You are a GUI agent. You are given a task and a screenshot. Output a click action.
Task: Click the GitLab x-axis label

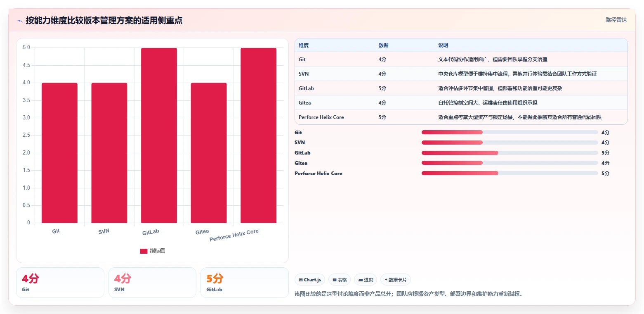coord(151,232)
